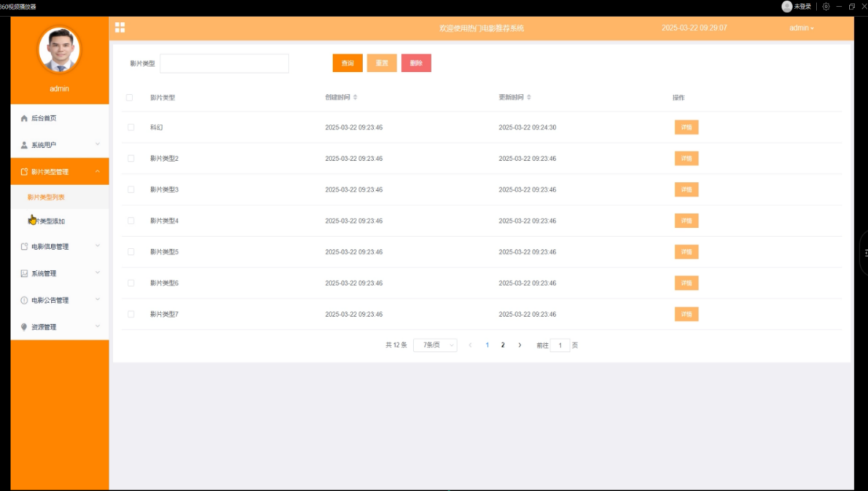The height and width of the screenshot is (491, 868).
Task: Expand the 电影公告管理 menu chevron
Action: point(98,299)
